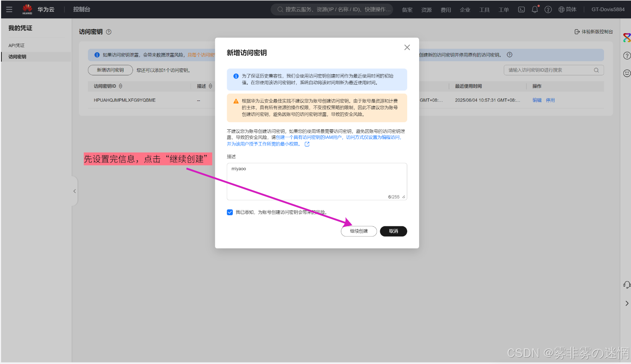This screenshot has height=364, width=631.
Task: Open the colorful assistant icon on right edge
Action: point(627,37)
